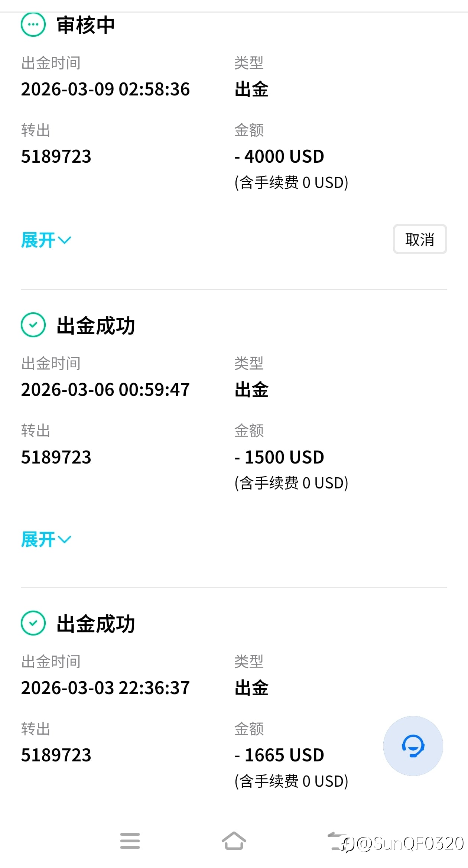
Task: Expand details of the 4000 USD pending withdrawal
Action: click(46, 240)
